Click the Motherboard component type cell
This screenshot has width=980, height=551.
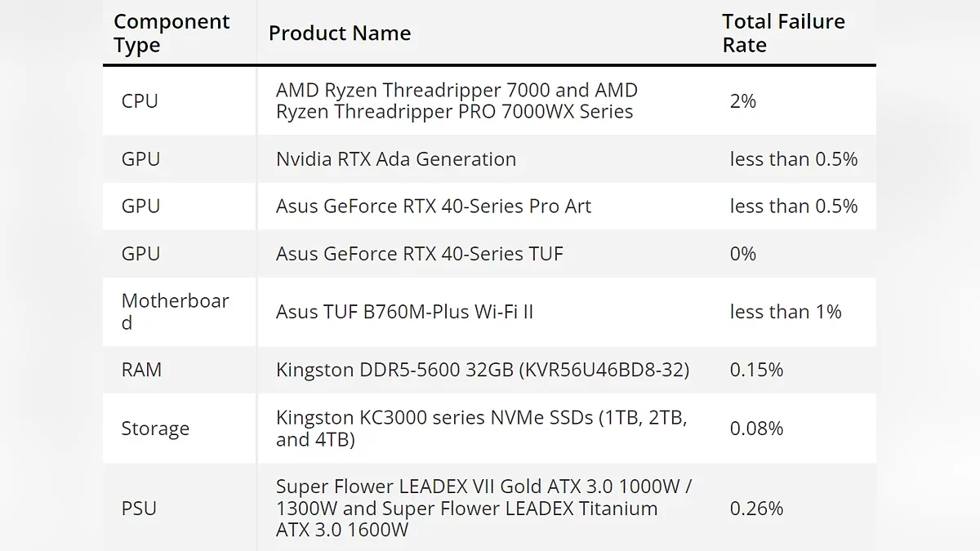[x=176, y=312]
